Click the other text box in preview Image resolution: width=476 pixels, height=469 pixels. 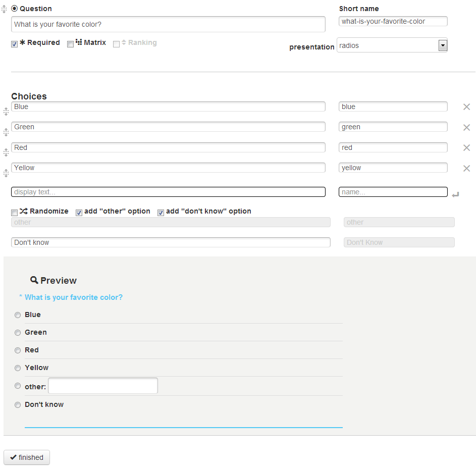pos(103,386)
